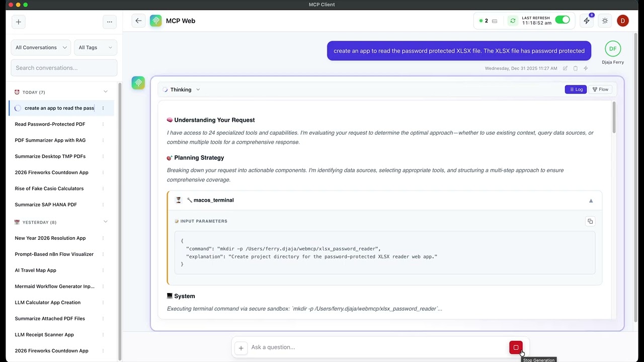644x362 pixels.
Task: Open options for Read Password-Protected PDF conversation
Action: 103,124
